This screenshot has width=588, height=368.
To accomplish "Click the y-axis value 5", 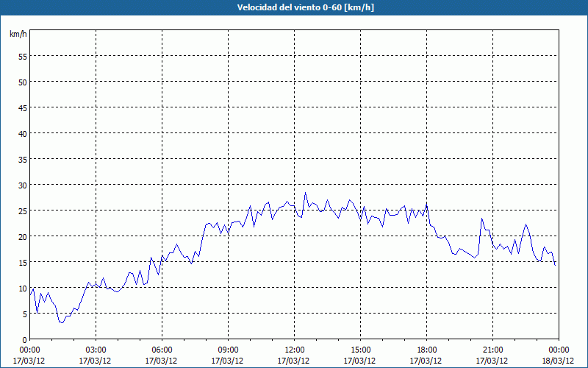I will tap(25, 314).
